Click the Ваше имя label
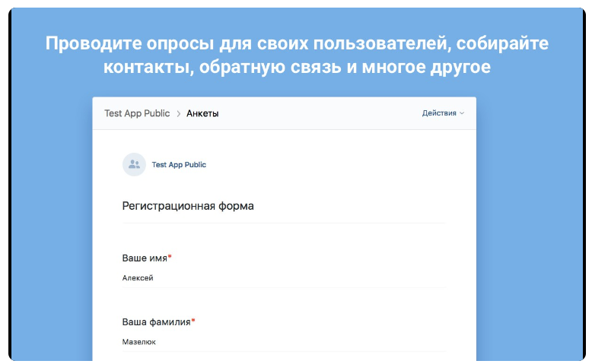592x364 pixels. (x=145, y=258)
